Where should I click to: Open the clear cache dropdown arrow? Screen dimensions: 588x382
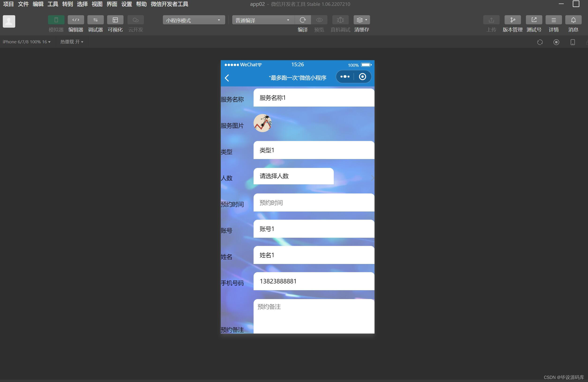tap(366, 20)
